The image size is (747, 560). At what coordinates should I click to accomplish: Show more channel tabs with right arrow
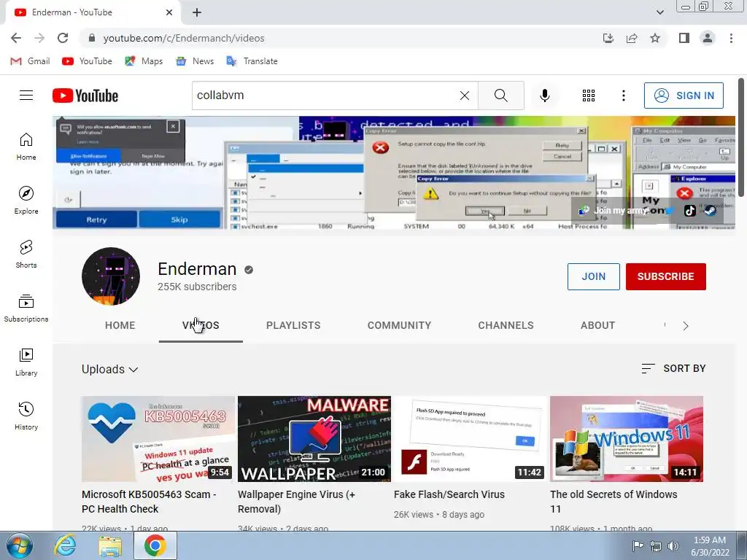coord(686,326)
